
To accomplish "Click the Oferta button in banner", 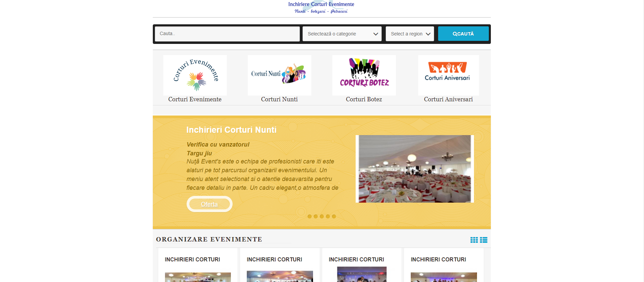I will tap(210, 204).
